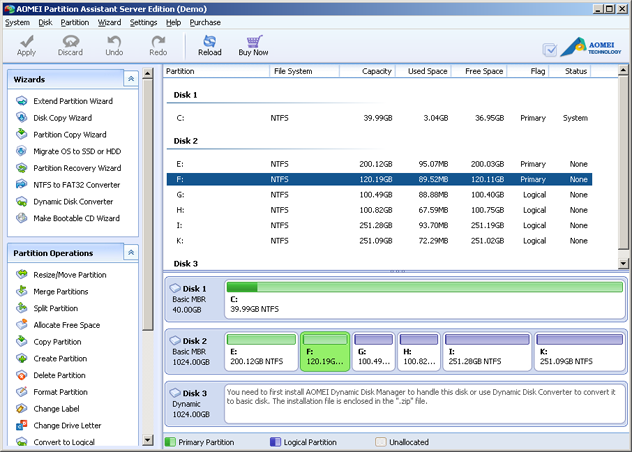Open the Partition menu
Viewport: 632px width, 452px height.
[x=75, y=23]
